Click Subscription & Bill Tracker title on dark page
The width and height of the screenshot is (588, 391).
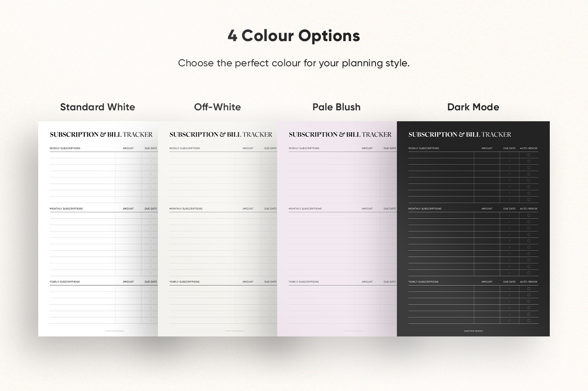click(460, 135)
